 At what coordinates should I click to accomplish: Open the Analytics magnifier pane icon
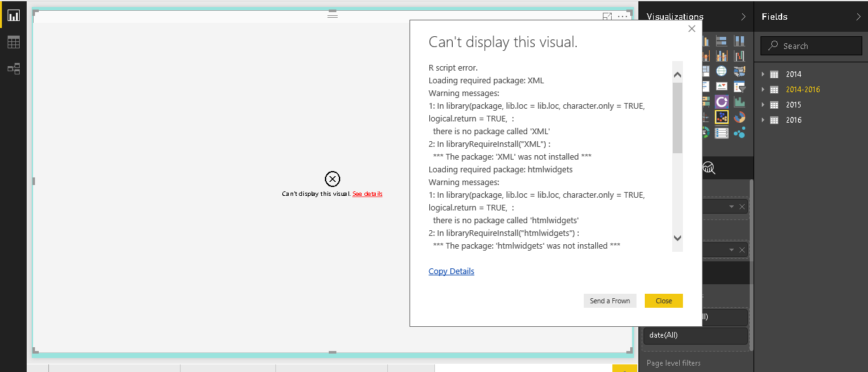tap(708, 168)
